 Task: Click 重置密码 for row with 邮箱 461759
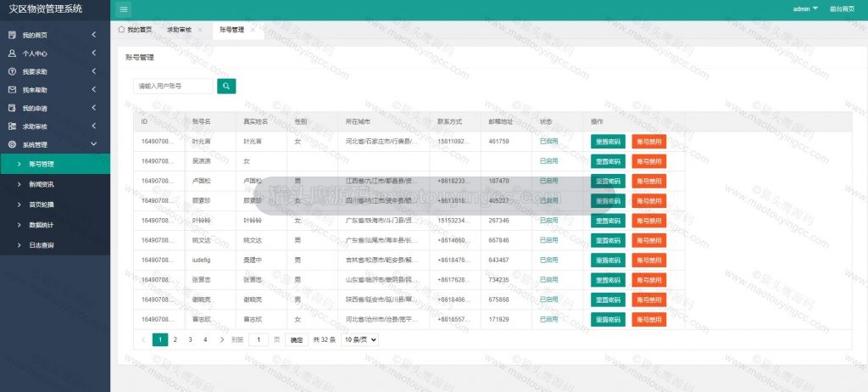click(x=608, y=142)
